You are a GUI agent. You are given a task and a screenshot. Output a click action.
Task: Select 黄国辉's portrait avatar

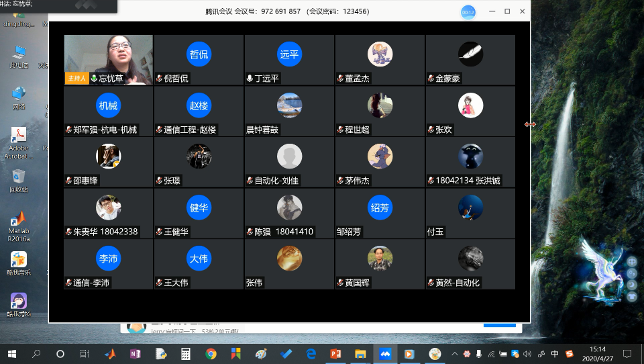click(x=380, y=259)
